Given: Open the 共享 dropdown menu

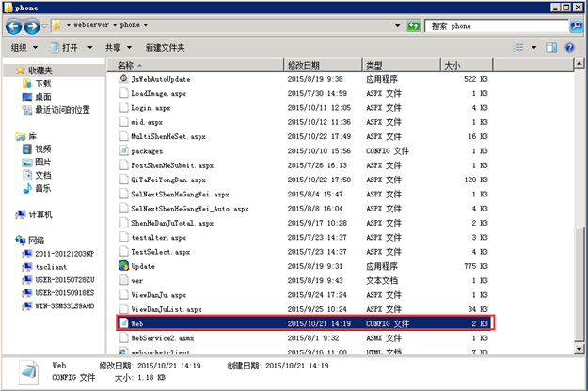Looking at the screenshot, I should click(115, 47).
